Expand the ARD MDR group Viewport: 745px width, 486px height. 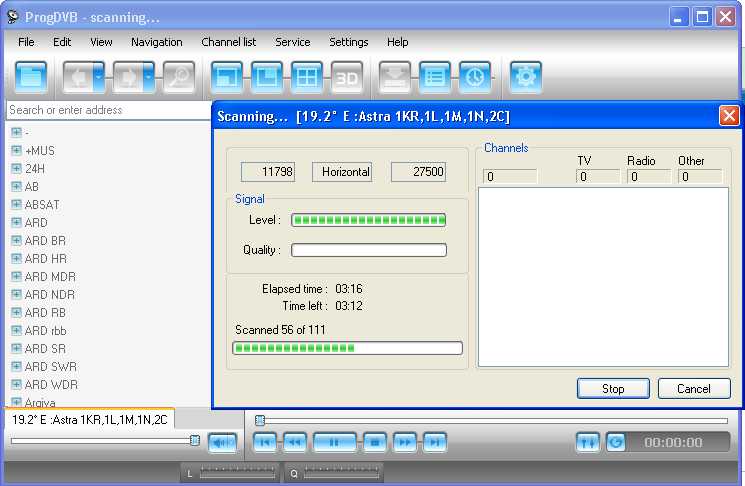point(16,276)
